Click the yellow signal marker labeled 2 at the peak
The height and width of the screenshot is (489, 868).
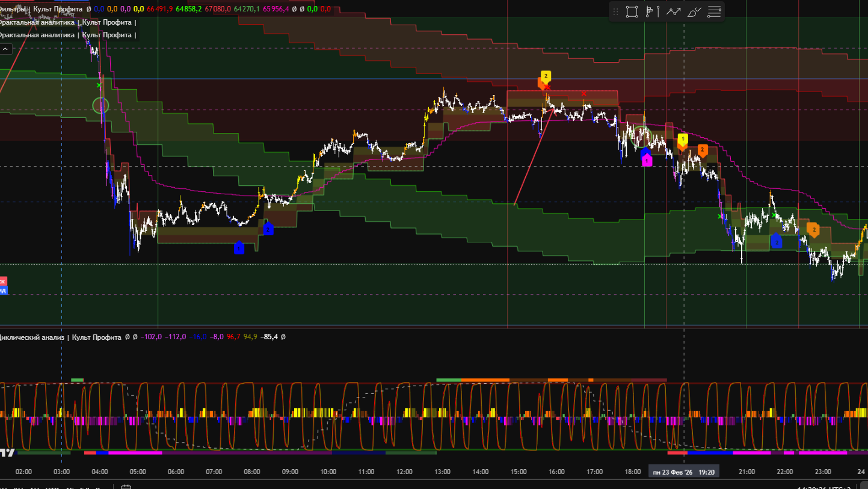click(546, 76)
